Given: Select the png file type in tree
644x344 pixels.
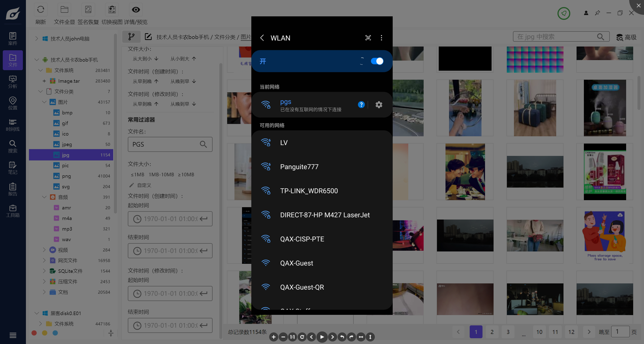Looking at the screenshot, I should coord(66,176).
